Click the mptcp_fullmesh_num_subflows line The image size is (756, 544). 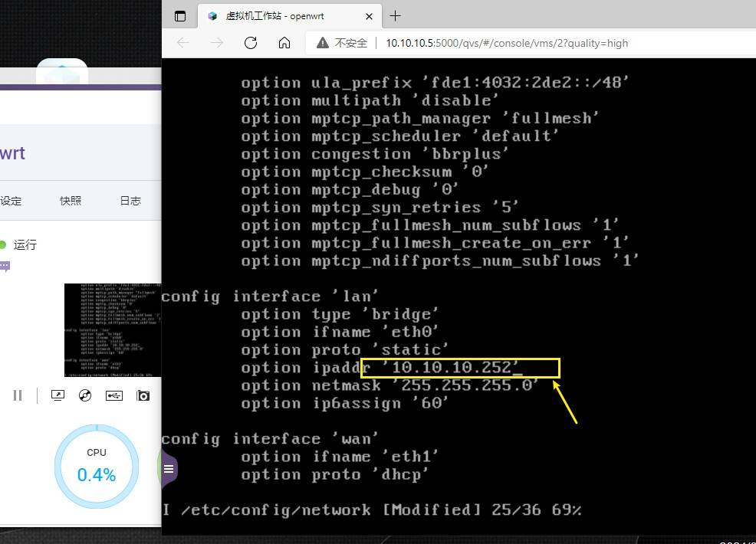click(430, 225)
